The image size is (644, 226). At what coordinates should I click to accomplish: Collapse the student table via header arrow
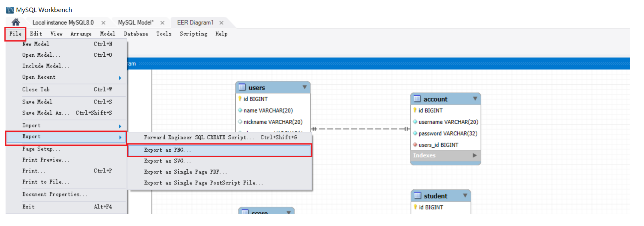click(465, 196)
